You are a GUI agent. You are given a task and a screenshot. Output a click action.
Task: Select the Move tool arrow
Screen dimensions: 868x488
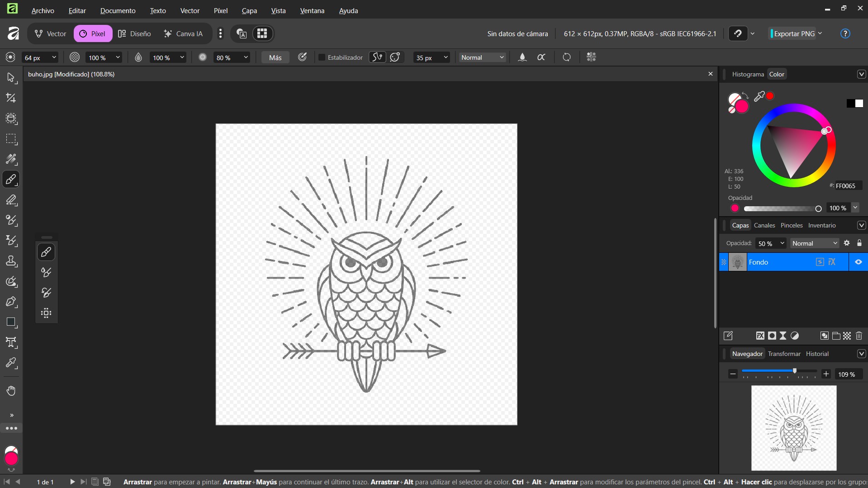click(x=11, y=78)
